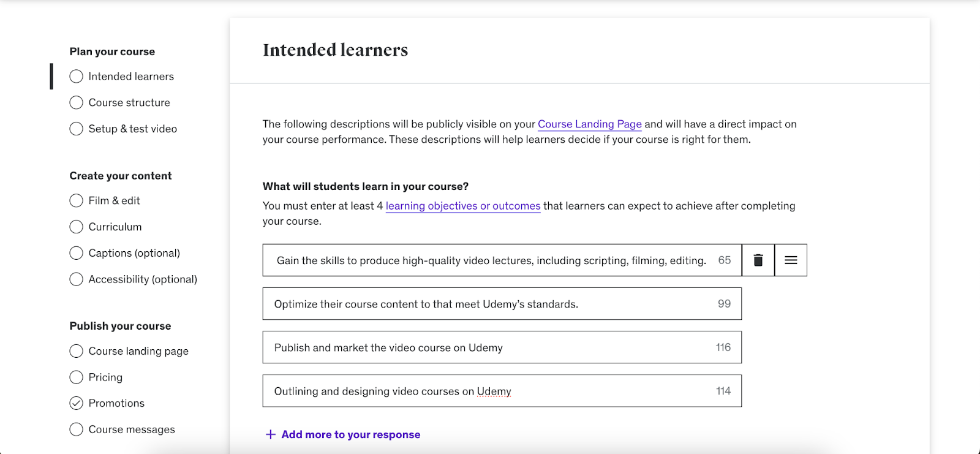Grab the reorder handle icon on first objective

point(791,260)
